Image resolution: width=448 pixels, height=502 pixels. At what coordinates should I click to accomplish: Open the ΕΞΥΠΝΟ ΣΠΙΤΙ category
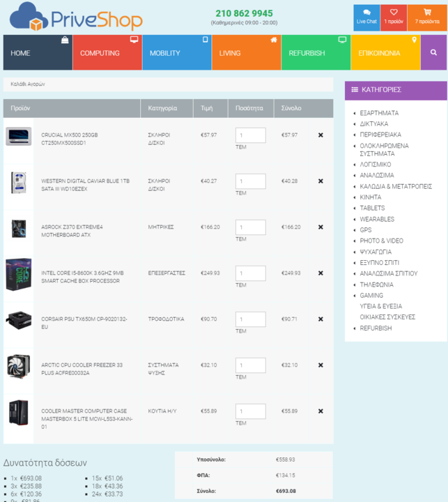[x=379, y=263]
